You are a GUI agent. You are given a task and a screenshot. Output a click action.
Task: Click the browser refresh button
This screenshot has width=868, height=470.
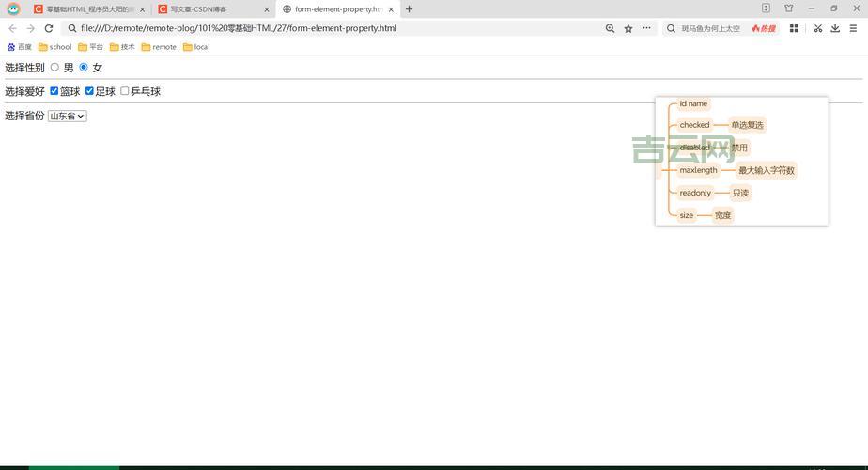[49, 28]
